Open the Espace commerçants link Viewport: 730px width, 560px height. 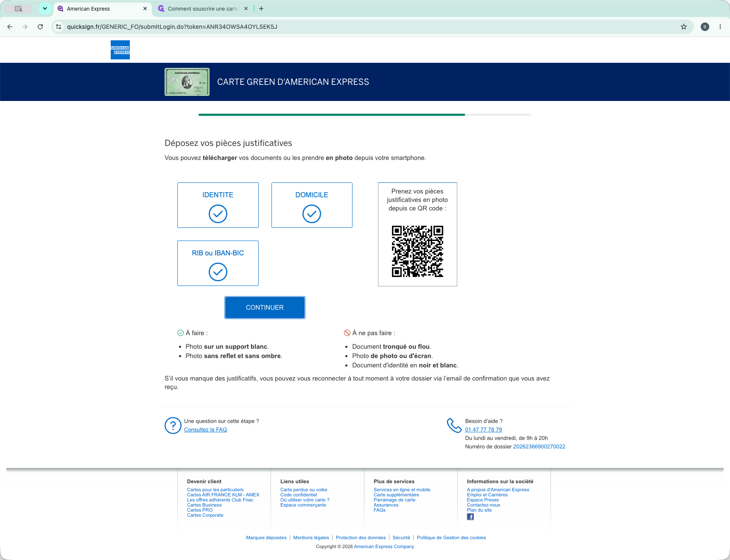point(303,505)
